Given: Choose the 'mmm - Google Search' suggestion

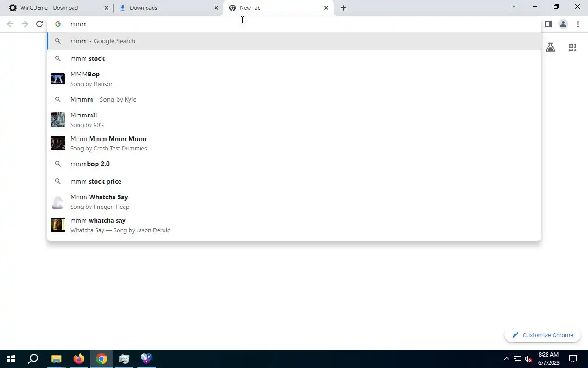Looking at the screenshot, I should [x=294, y=41].
